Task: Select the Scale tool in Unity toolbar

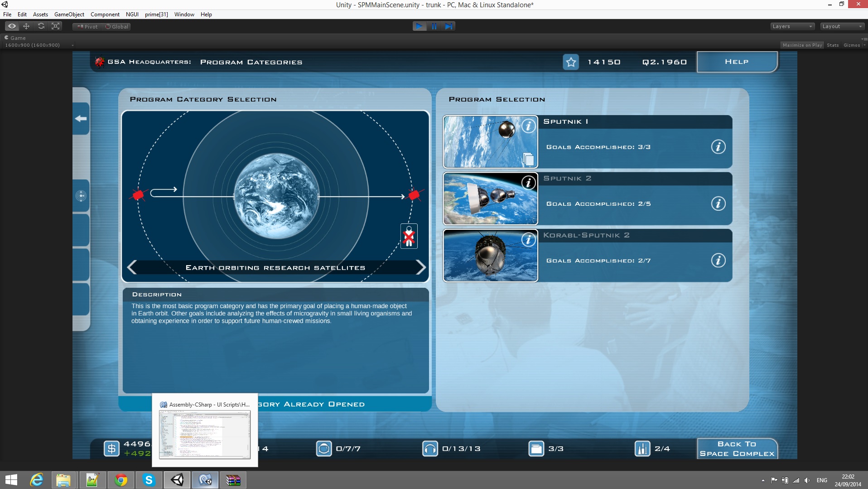Action: (56, 26)
